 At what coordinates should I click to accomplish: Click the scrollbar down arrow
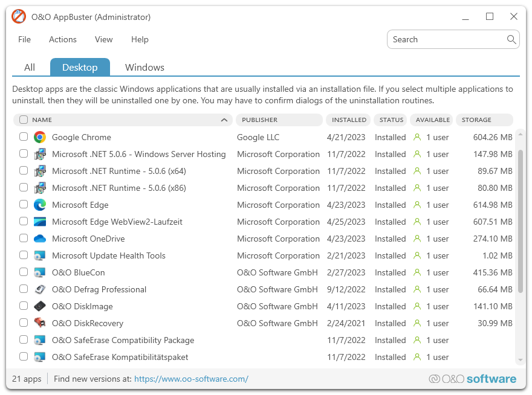point(521,360)
